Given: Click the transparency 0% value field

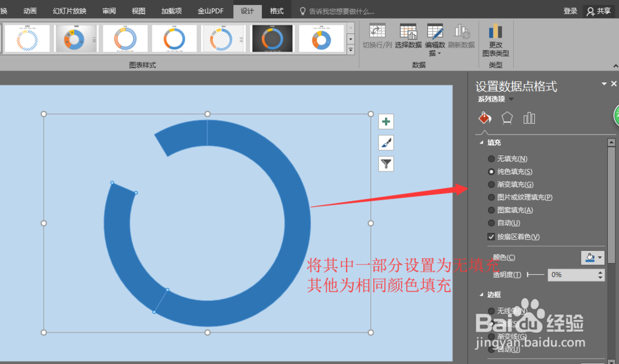Looking at the screenshot, I should 571,275.
